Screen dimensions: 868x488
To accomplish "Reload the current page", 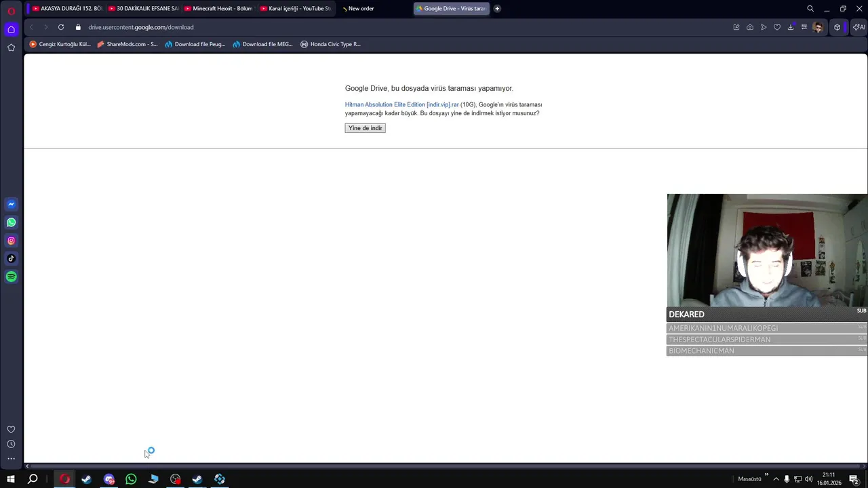I will pyautogui.click(x=61, y=27).
